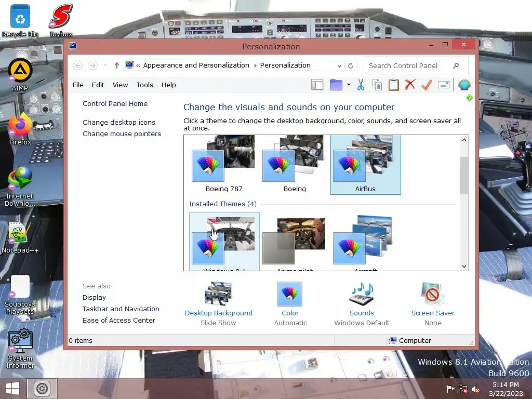Select the Anime pilot theme

295,242
